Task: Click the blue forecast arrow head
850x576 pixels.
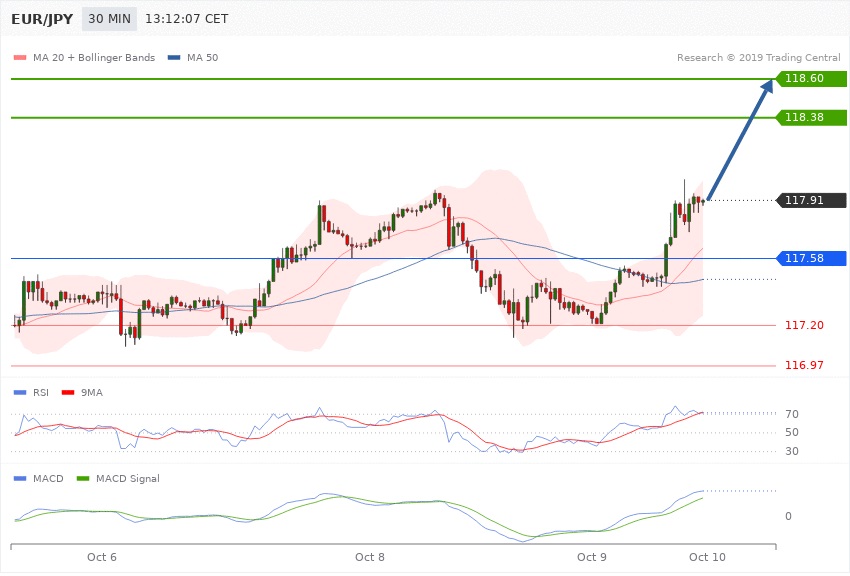Action: 767,87
